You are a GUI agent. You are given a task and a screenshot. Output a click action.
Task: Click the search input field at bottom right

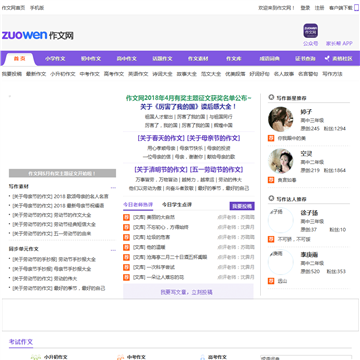pyautogui.click(x=306, y=358)
